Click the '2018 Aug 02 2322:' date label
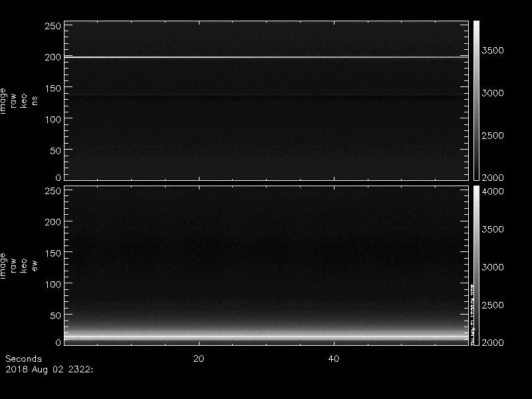Image resolution: width=532 pixels, height=399 pixels. tap(49, 370)
